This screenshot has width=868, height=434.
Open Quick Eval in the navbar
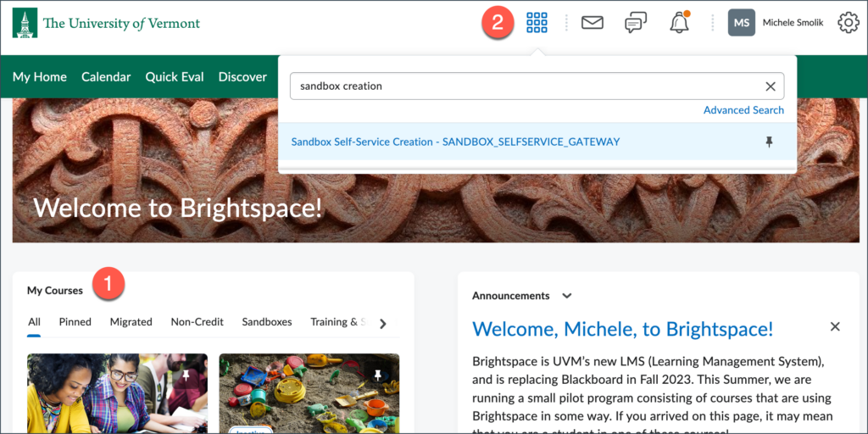pyautogui.click(x=175, y=77)
